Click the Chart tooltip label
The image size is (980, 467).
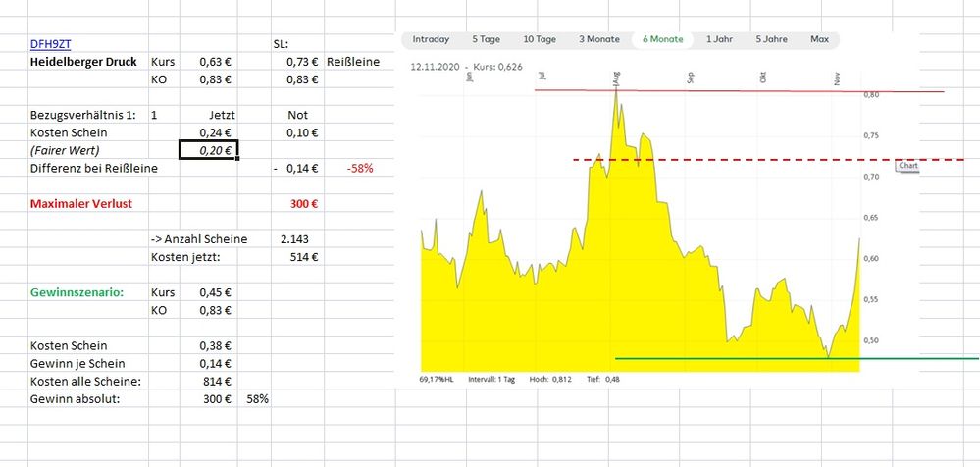[908, 167]
